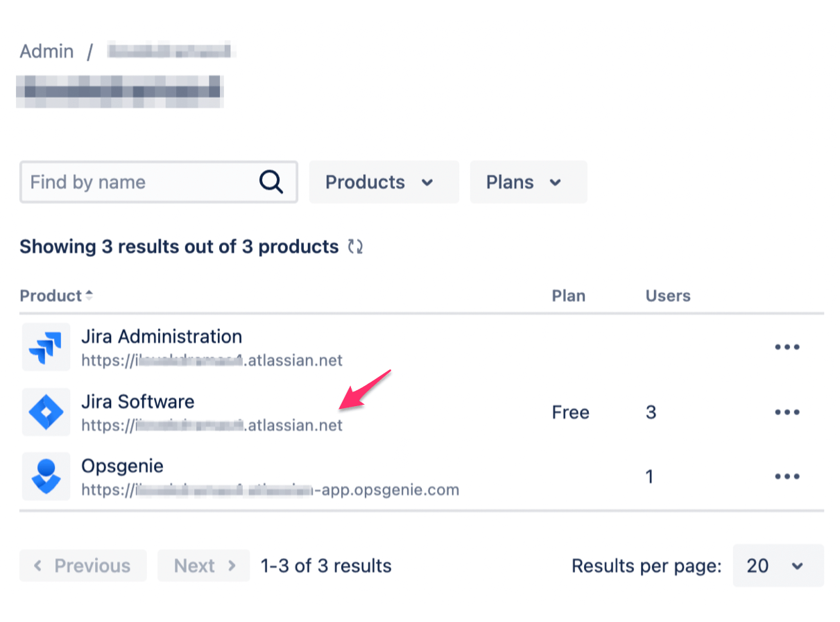This screenshot has width=840, height=622.
Task: Click the Jira Administration product icon
Action: point(46,347)
